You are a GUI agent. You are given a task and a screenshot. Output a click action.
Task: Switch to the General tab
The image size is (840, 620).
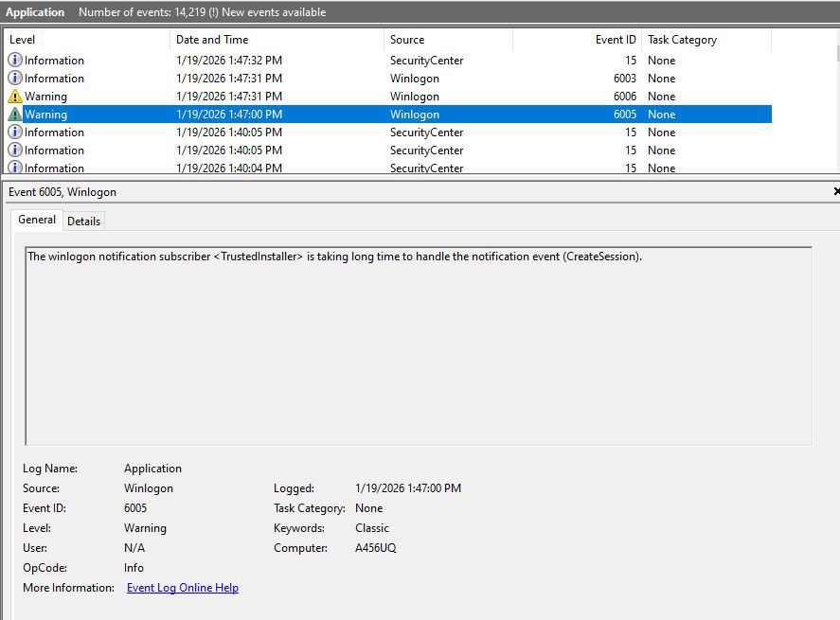click(x=36, y=220)
